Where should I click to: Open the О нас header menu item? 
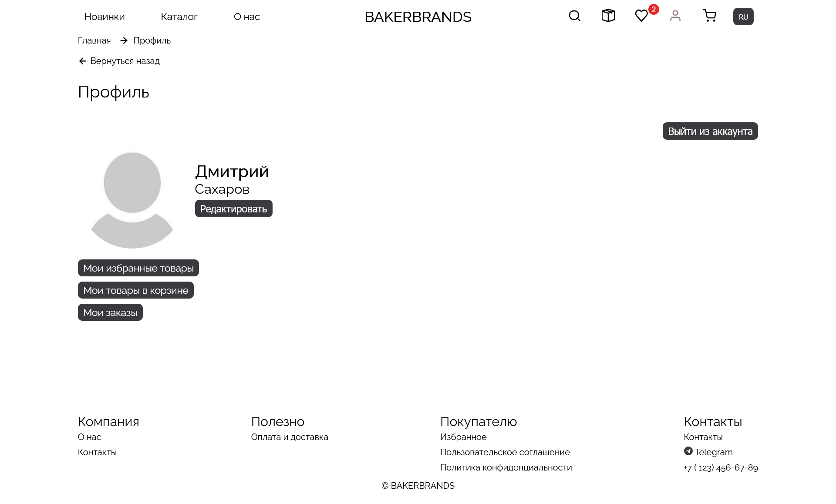247,17
